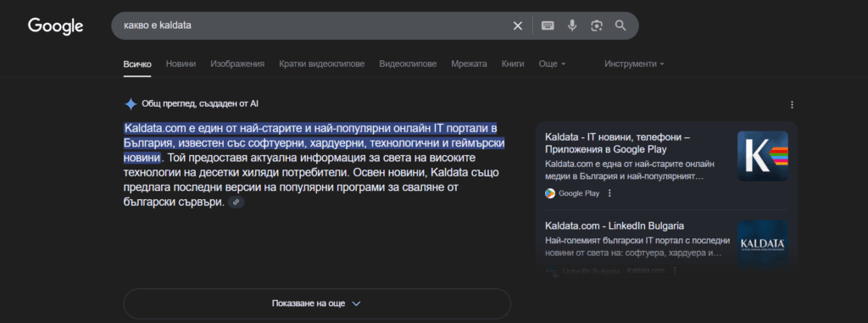This screenshot has height=323, width=868.
Task: Click the highlighted Kaldata.com summary sentence
Action: coord(314,143)
